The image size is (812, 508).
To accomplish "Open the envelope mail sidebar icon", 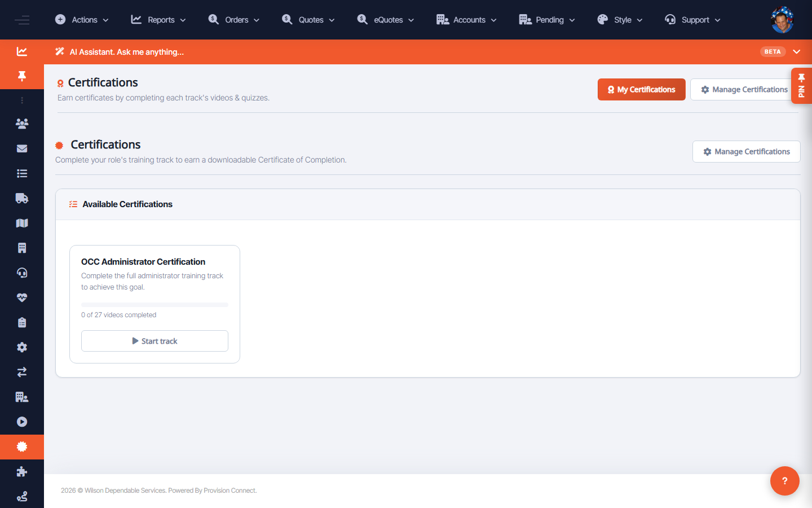I will pos(22,148).
